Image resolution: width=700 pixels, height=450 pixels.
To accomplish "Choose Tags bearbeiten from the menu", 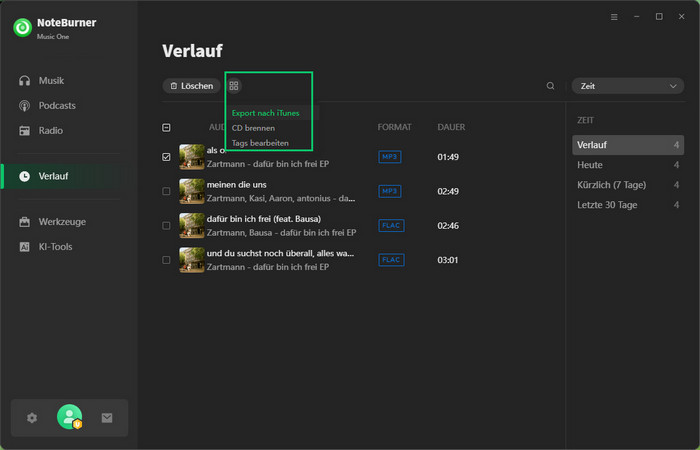I will point(260,143).
